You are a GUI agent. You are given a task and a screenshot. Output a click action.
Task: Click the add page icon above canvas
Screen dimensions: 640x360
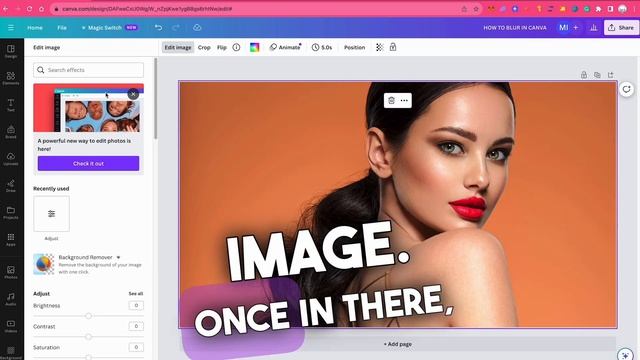coord(611,75)
